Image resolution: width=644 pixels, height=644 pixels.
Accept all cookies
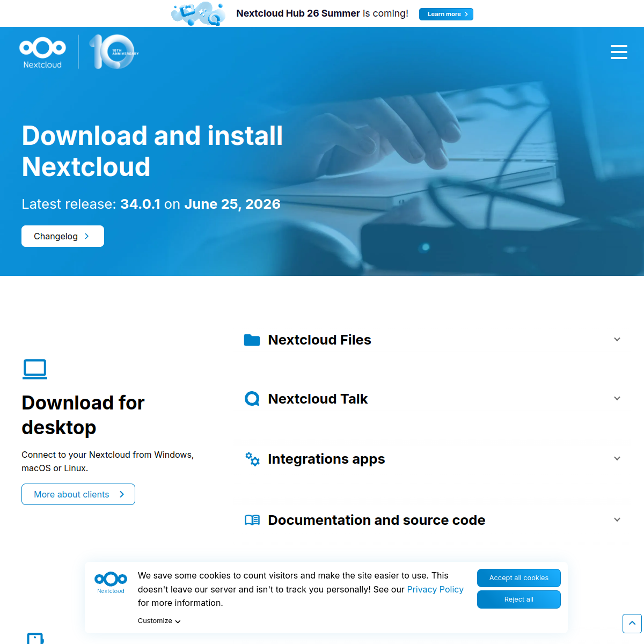pyautogui.click(x=519, y=578)
